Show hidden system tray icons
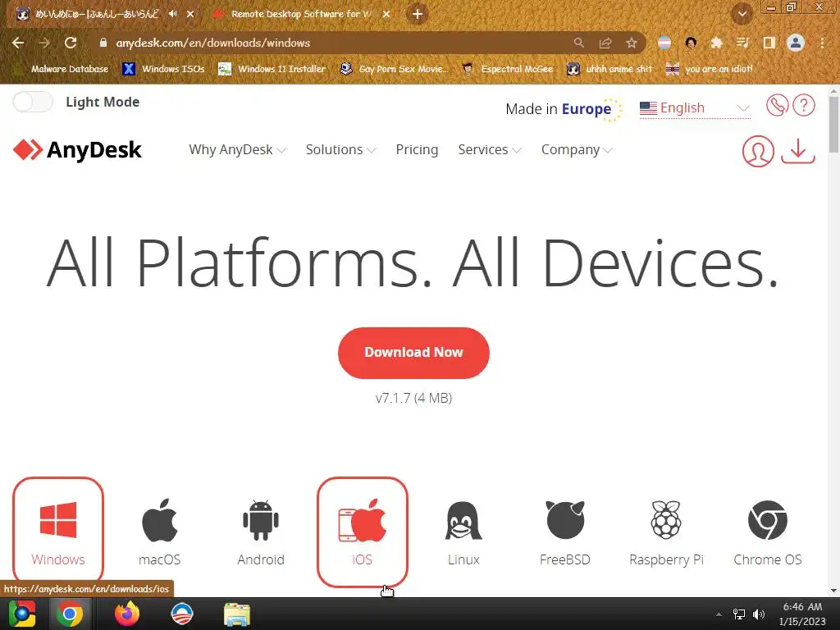840x630 pixels. (x=719, y=614)
